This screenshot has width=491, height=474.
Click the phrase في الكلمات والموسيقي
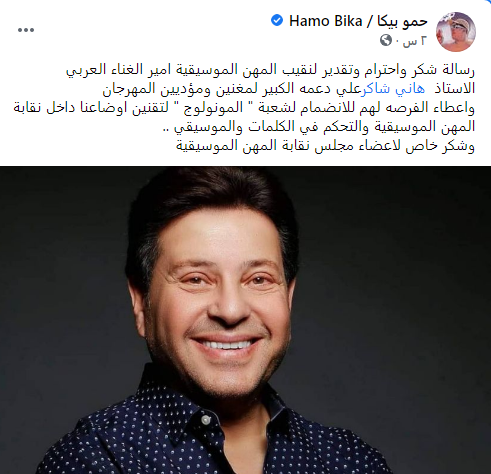click(x=235, y=127)
